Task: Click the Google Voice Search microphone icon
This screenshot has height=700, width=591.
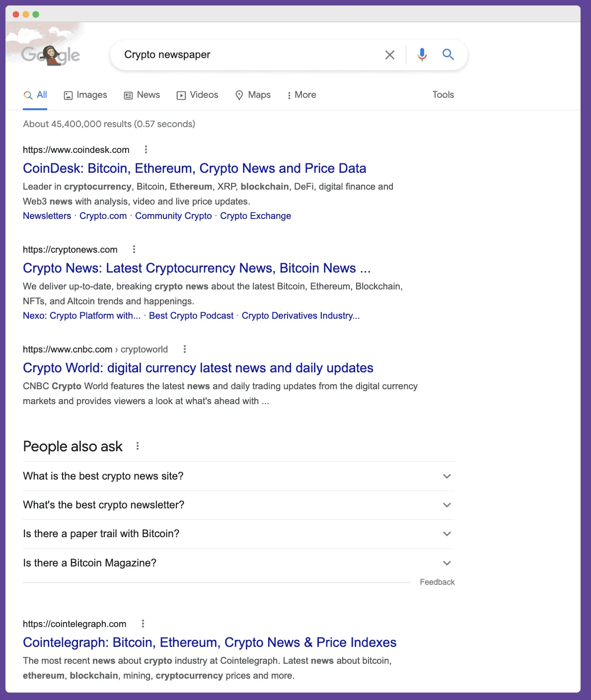Action: point(422,55)
